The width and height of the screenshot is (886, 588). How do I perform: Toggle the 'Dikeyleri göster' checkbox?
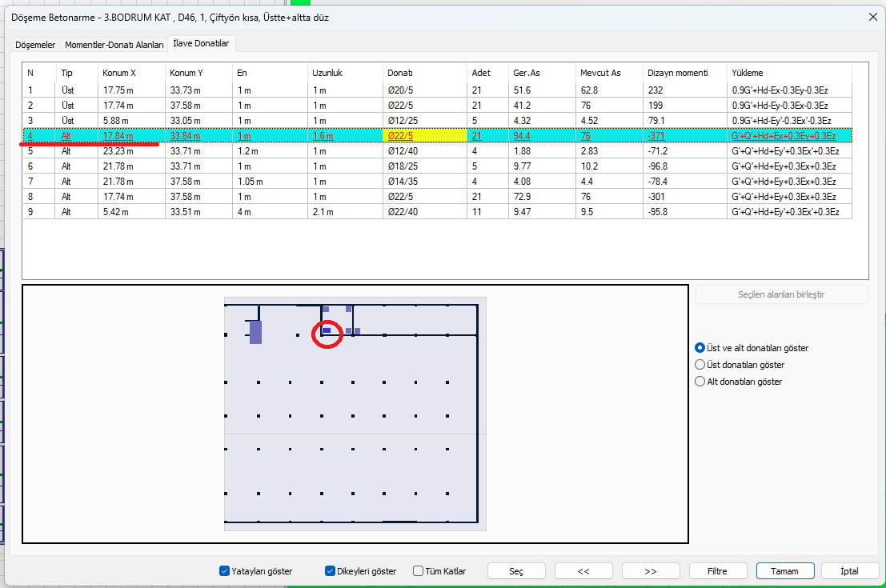[330, 571]
